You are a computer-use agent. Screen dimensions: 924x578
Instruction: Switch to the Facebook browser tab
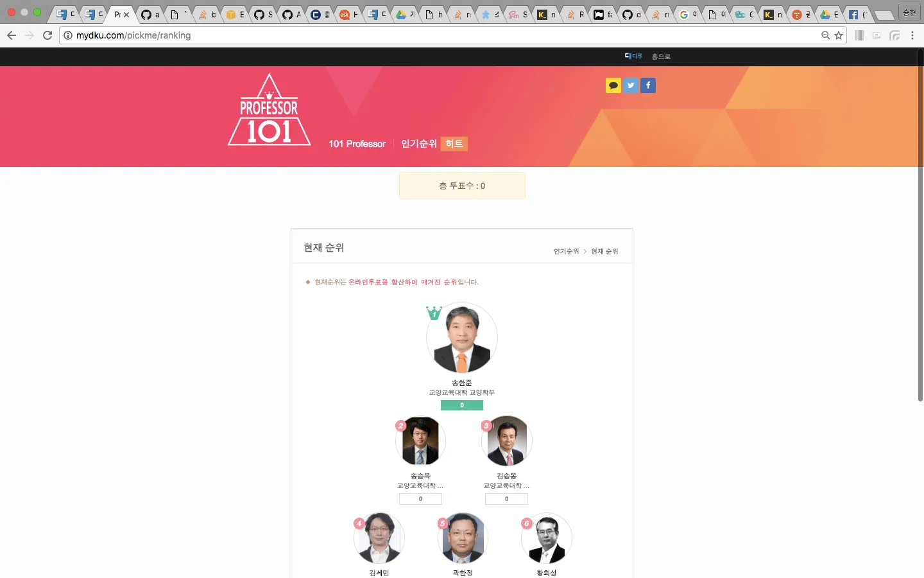[857, 14]
